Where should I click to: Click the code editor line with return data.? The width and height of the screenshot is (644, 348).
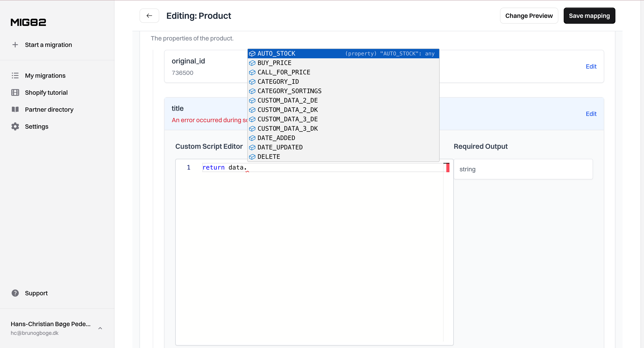point(322,168)
